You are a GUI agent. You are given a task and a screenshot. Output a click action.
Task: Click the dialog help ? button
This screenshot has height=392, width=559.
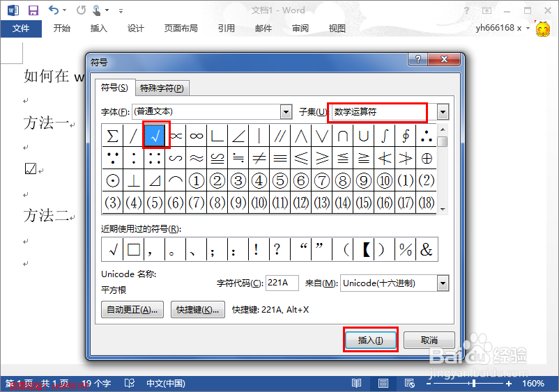[x=418, y=59]
